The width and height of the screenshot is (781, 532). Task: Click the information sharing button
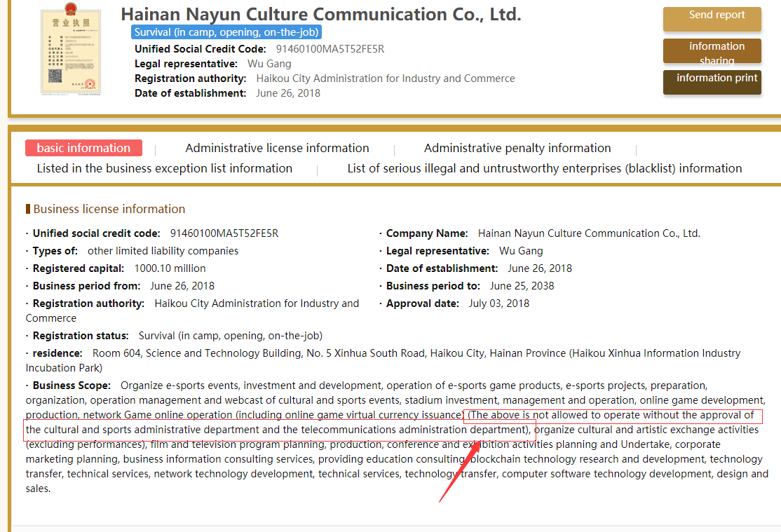coord(712,50)
